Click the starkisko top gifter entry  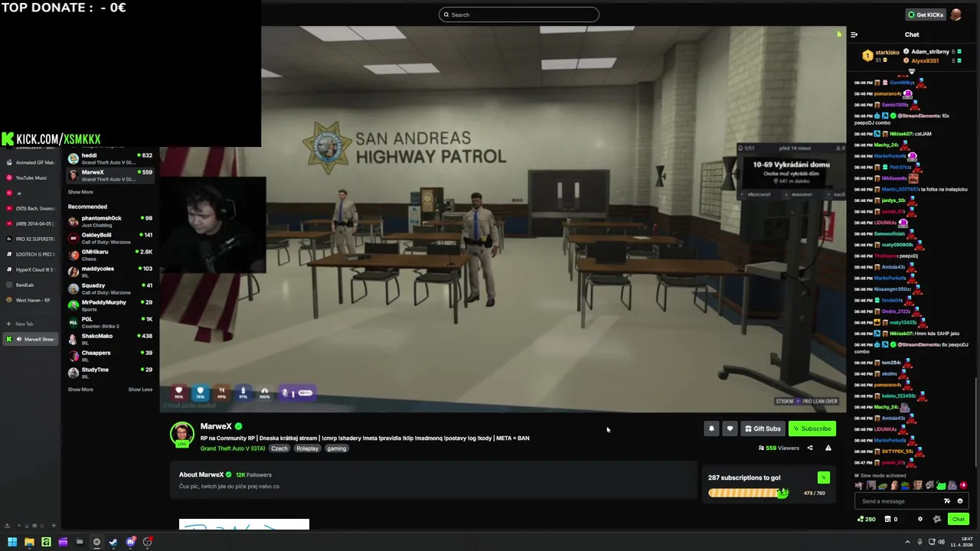click(x=880, y=55)
